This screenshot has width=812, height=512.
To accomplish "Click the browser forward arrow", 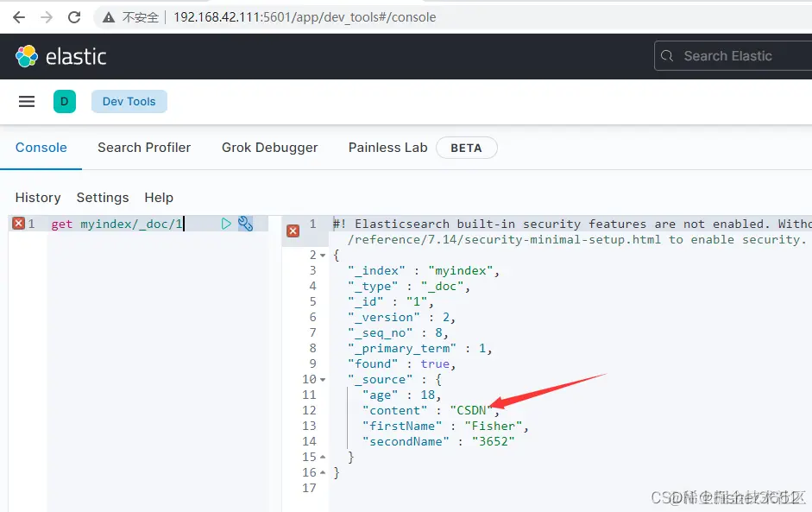I will pyautogui.click(x=47, y=17).
